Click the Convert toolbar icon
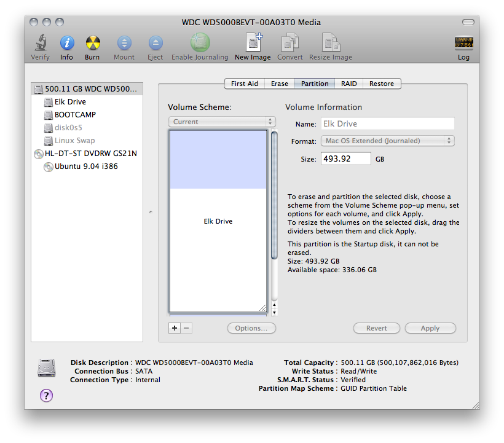Viewport: 504px width, 443px height. [290, 42]
